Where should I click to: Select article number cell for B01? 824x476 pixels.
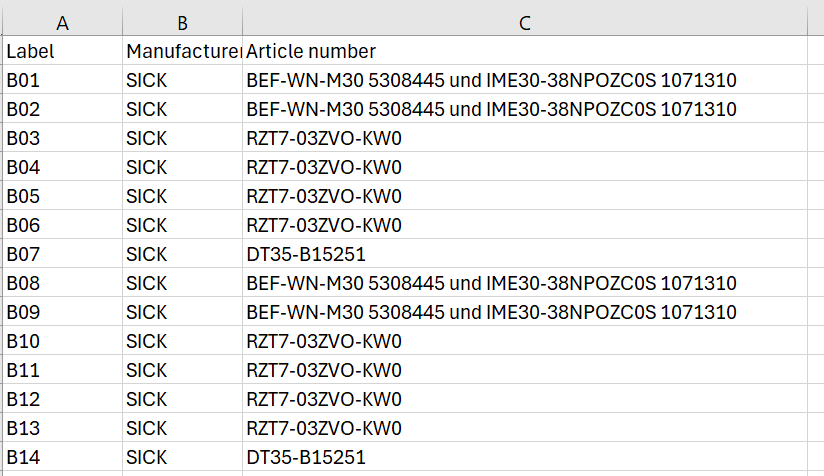[x=524, y=79]
